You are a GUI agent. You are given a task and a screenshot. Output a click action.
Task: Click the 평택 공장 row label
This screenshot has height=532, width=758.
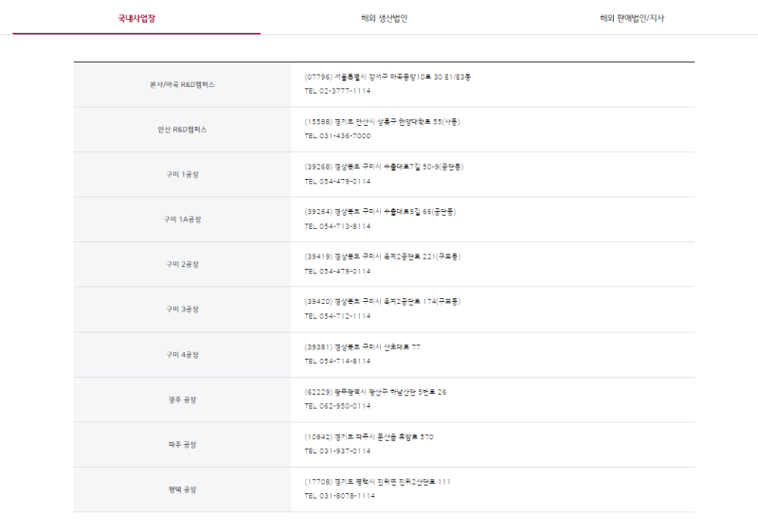[182, 489]
